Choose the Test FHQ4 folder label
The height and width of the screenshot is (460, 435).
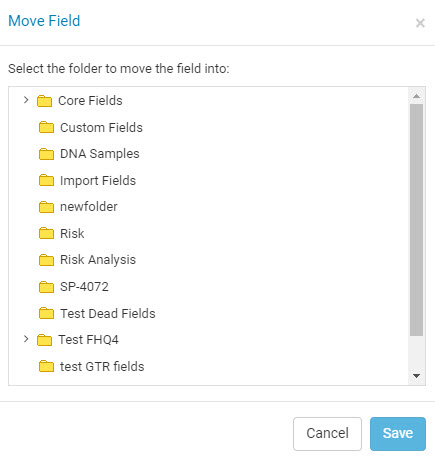pos(88,340)
